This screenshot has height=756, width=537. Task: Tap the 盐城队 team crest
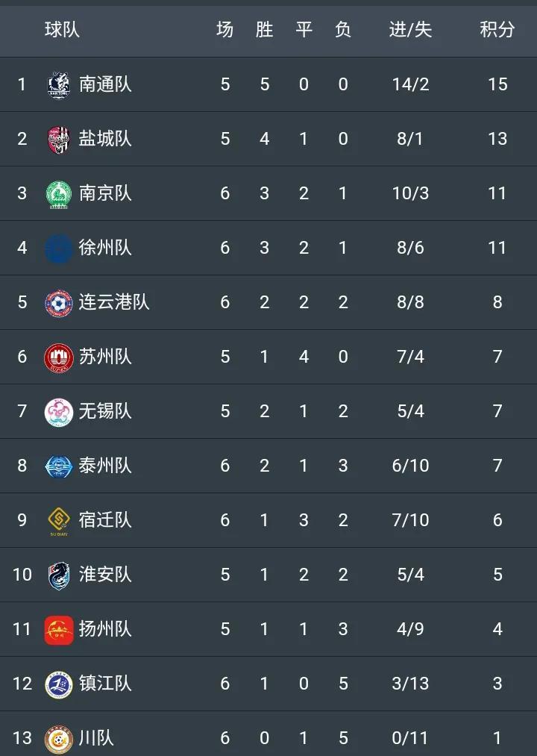(x=59, y=140)
